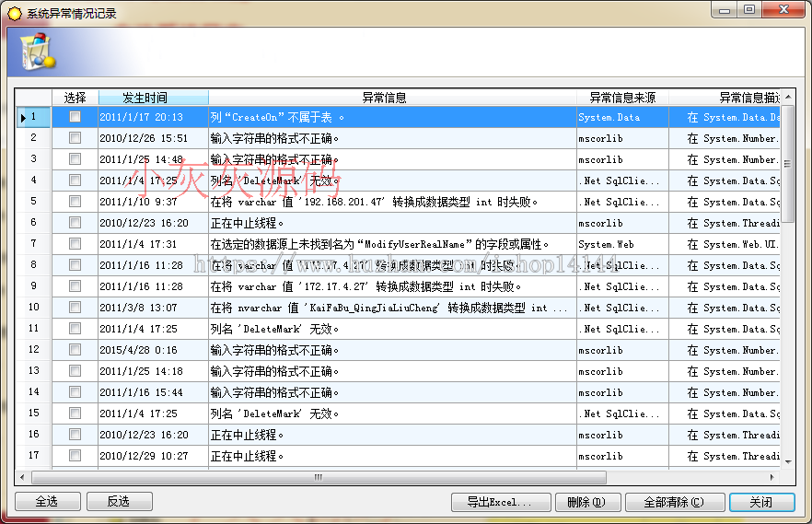Click 'mscorlib' source cell in row 13

623,371
